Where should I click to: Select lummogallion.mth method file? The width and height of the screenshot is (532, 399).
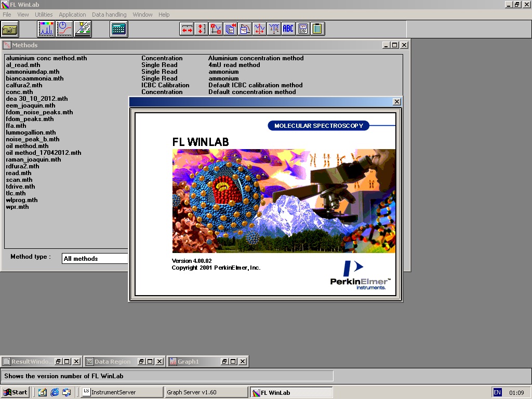tap(31, 132)
